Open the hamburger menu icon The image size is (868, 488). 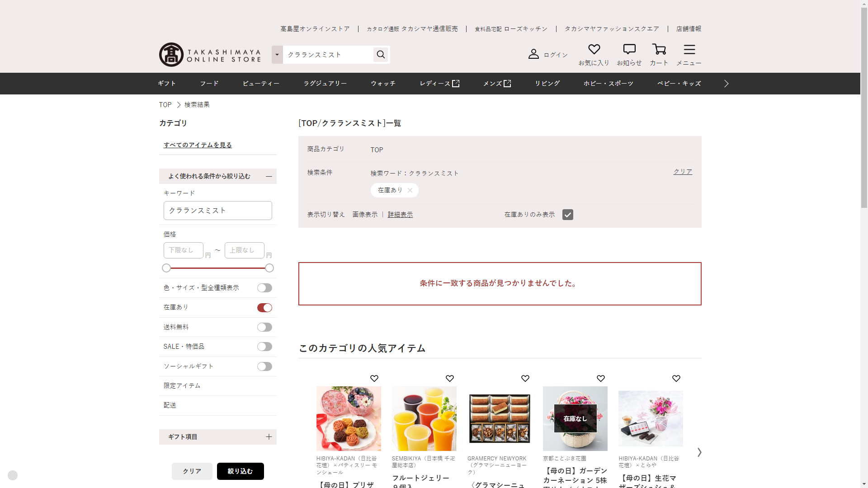[x=689, y=50]
